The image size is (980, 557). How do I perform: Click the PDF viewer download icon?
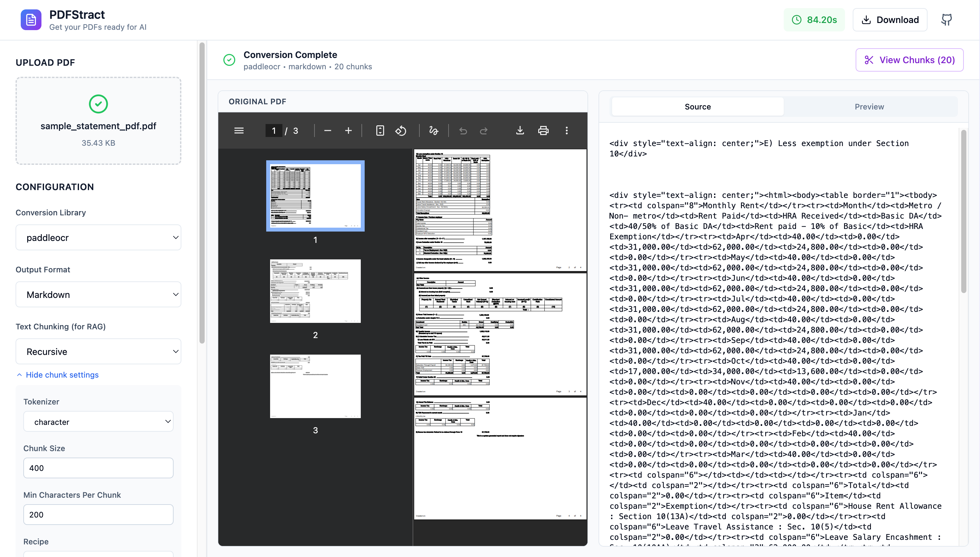[520, 131]
